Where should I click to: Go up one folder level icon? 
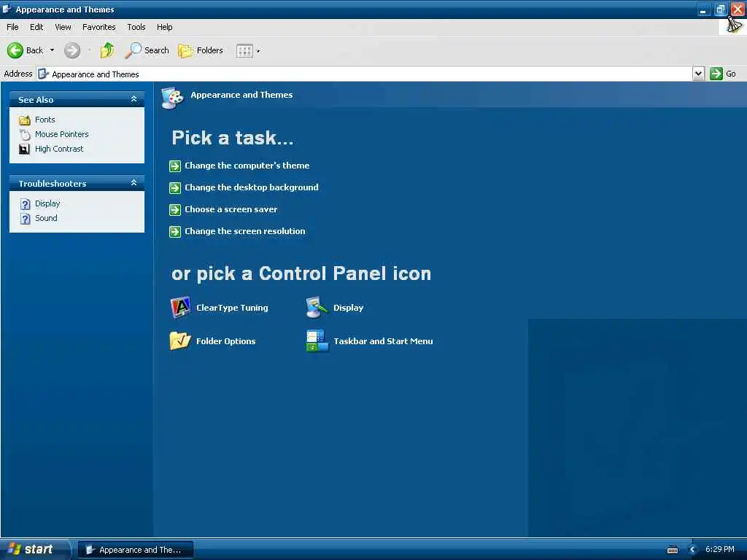click(x=107, y=50)
